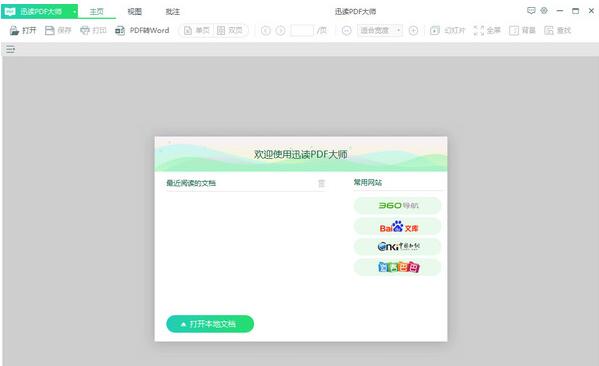The height and width of the screenshot is (366, 599).
Task: Enter 全屏 fullscreen mode
Action: (x=487, y=31)
